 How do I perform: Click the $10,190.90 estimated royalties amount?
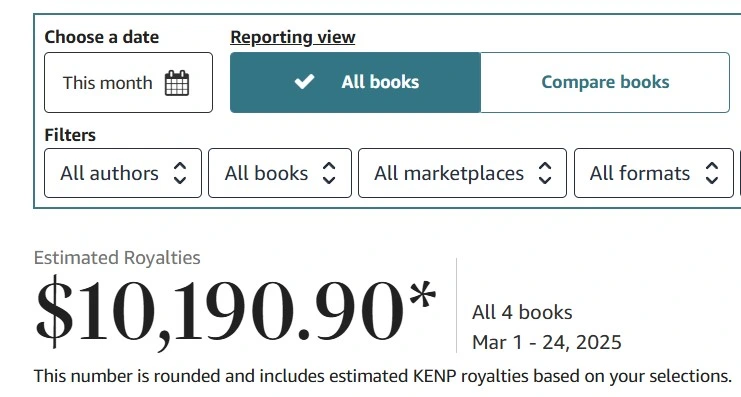click(235, 311)
